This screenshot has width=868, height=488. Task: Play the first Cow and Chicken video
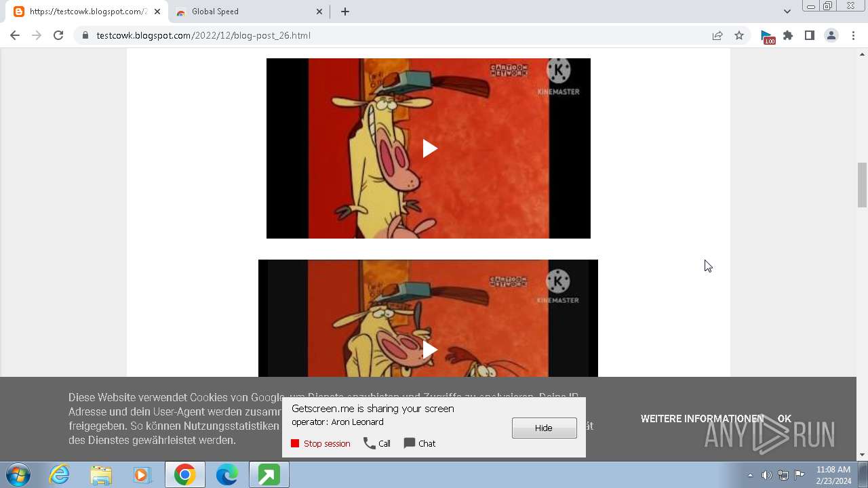tap(429, 148)
